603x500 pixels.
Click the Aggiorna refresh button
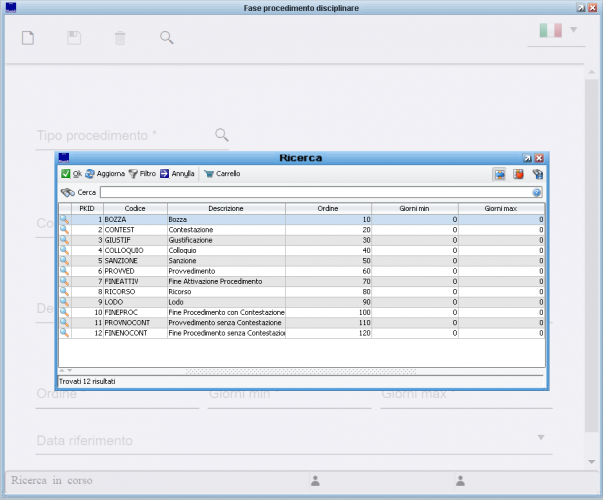coord(105,173)
